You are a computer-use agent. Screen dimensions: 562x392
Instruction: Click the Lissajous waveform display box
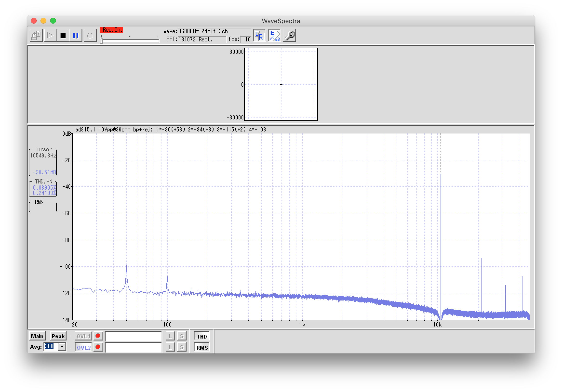point(281,84)
